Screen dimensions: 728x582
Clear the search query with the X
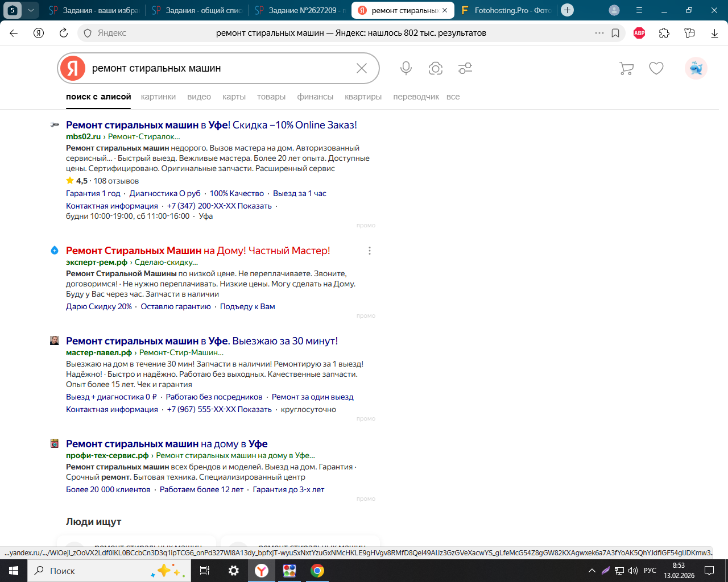tap(362, 68)
